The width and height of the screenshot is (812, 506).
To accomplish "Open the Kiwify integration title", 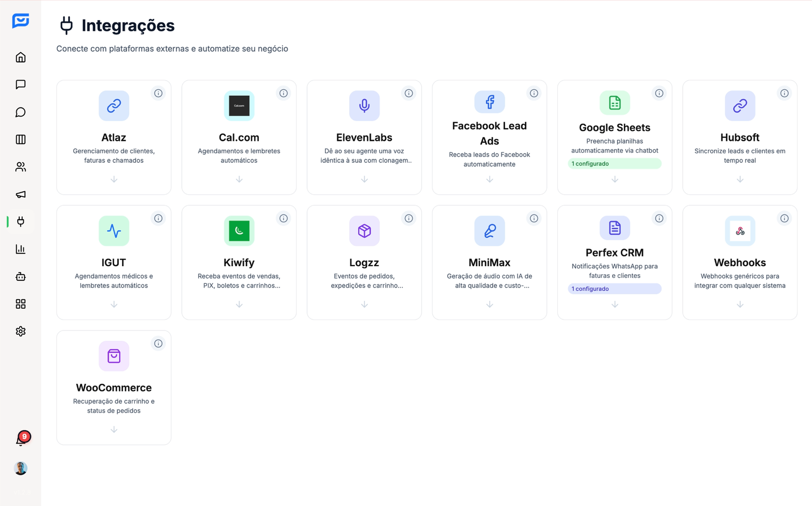I will click(x=239, y=263).
